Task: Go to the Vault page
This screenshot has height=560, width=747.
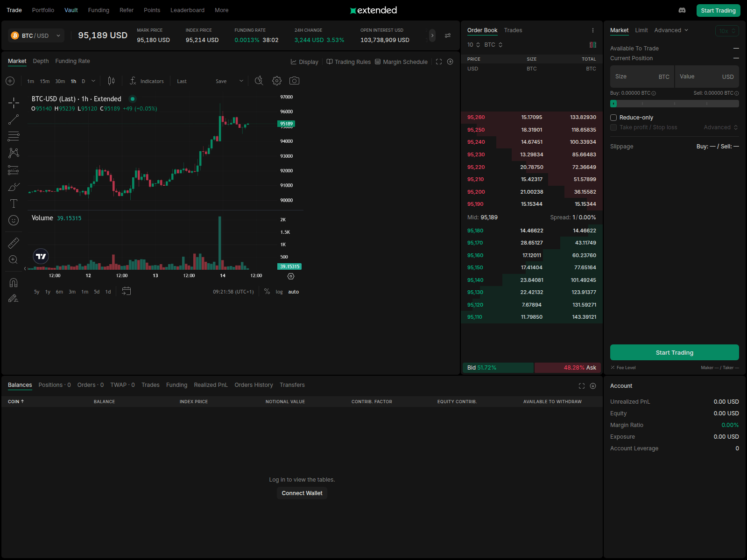Action: point(71,10)
